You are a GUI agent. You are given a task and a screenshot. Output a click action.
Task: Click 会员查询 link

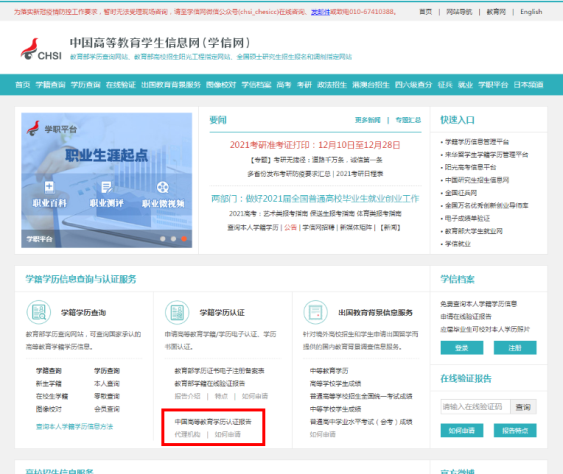[107, 409]
